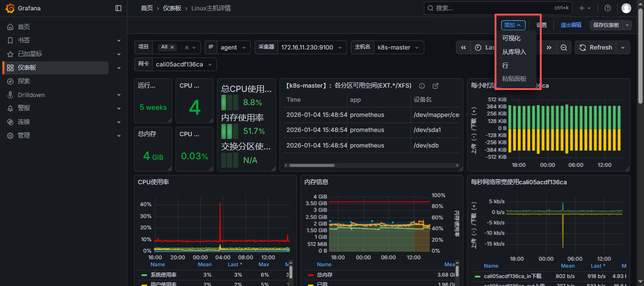Collapse the sidebar with dock icon
The height and width of the screenshot is (286, 644).
[118, 8]
